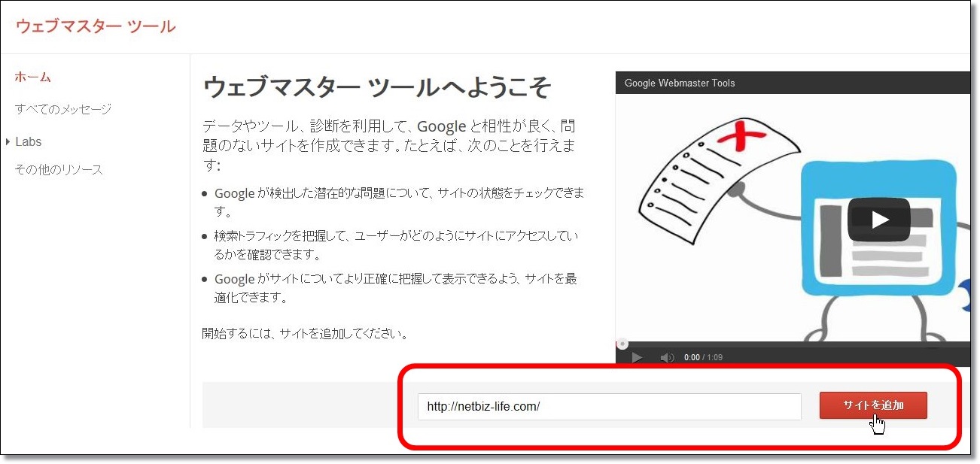Click the bullet about Google が検出した潜在的な問題
This screenshot has height=464, width=980.
[399, 202]
